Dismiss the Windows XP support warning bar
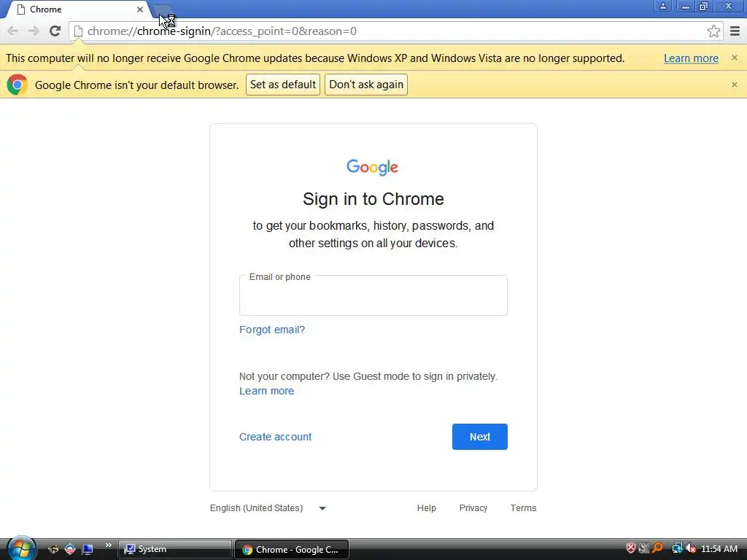Viewport: 747px width, 560px height. 734,58
